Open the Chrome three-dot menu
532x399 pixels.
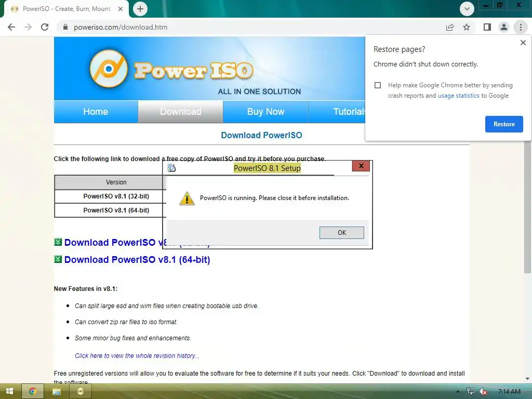pyautogui.click(x=521, y=27)
